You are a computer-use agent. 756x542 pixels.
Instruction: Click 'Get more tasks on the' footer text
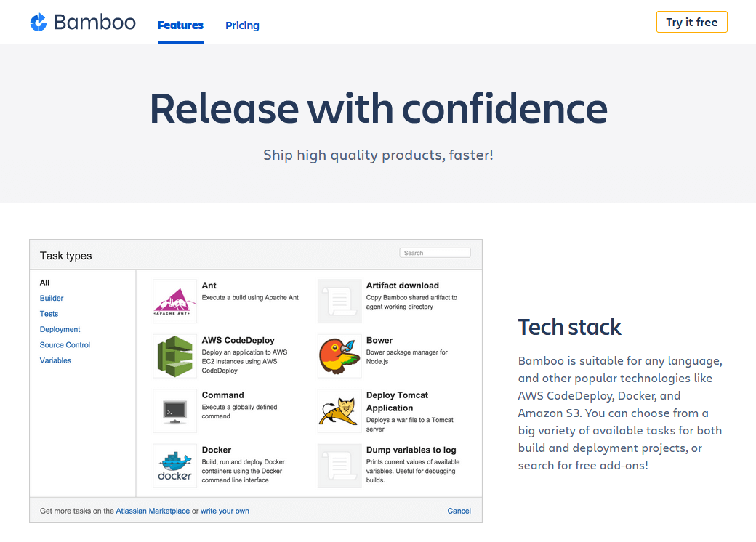[76, 511]
